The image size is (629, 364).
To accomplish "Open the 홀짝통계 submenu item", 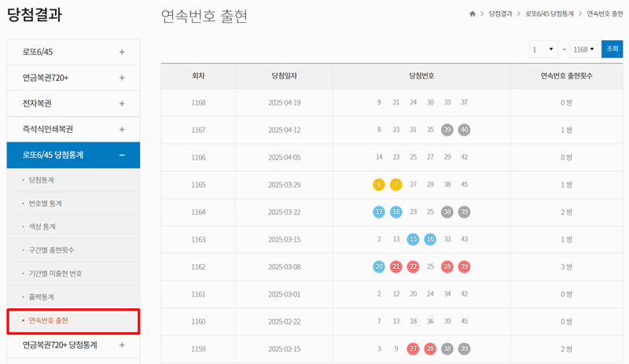I will [42, 297].
